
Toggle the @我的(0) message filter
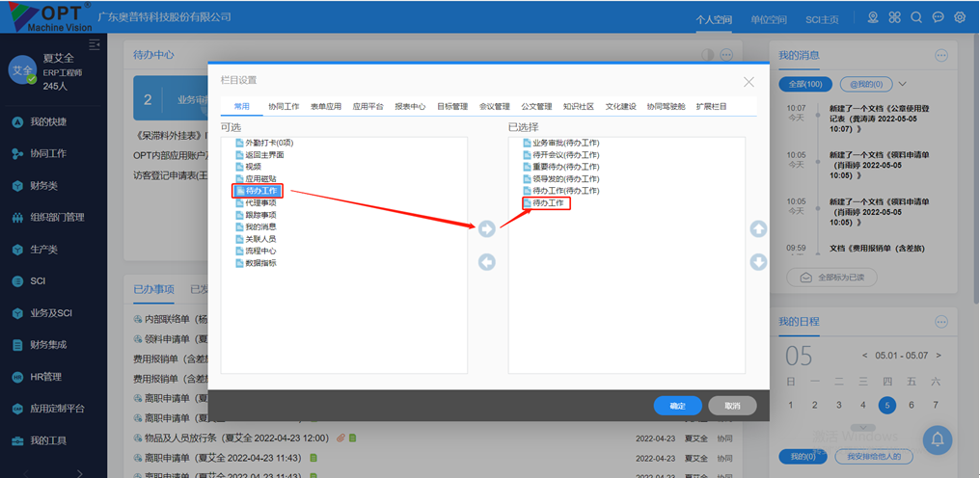pos(866,85)
